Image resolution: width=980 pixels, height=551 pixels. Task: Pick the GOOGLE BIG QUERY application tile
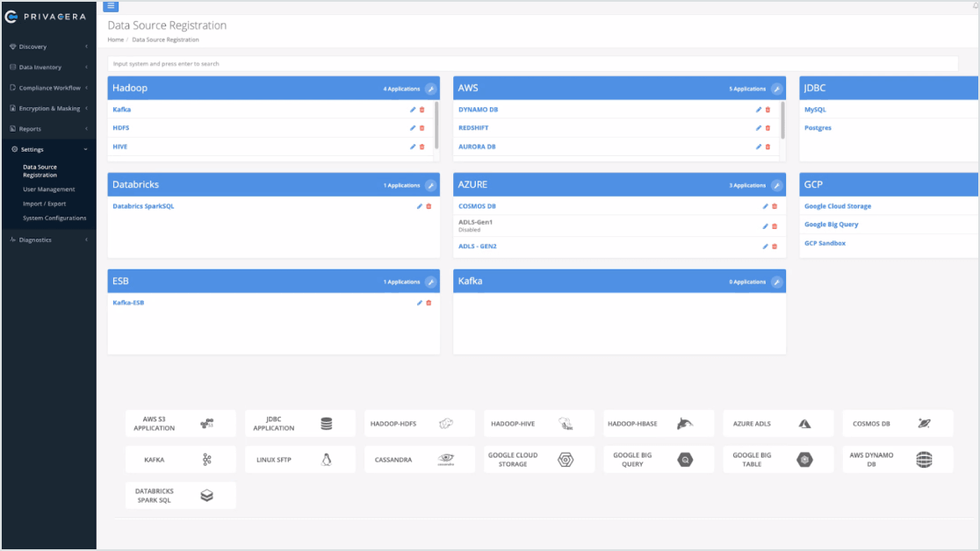658,458
